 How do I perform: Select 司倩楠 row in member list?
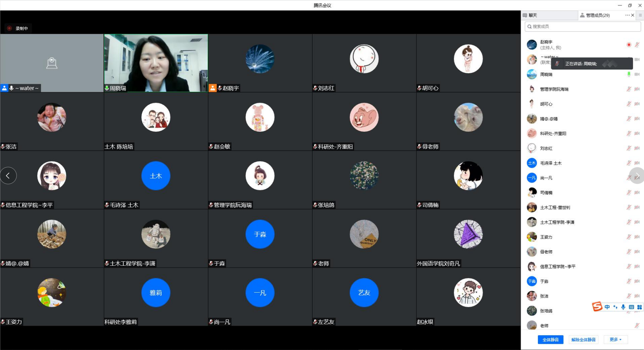583,192
